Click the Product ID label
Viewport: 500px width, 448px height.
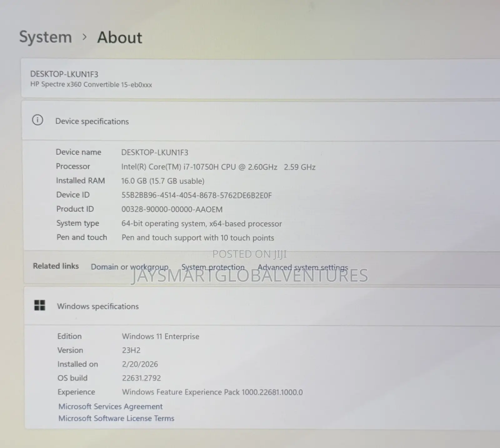click(75, 209)
